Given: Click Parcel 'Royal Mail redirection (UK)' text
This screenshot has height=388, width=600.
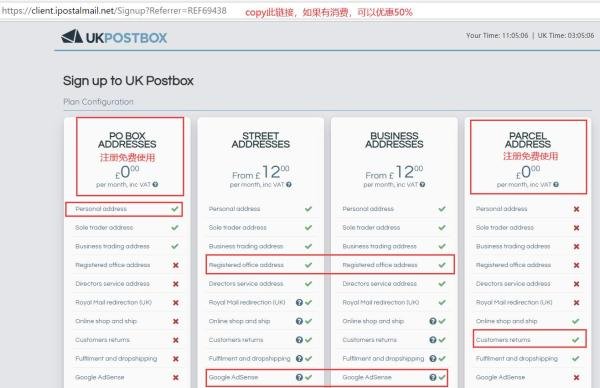Looking at the screenshot, I should (x=514, y=302).
